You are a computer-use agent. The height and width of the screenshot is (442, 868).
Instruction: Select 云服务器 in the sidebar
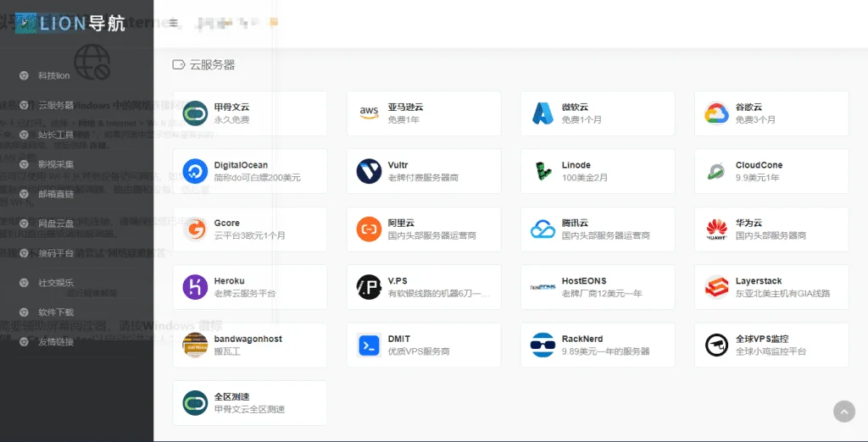56,105
